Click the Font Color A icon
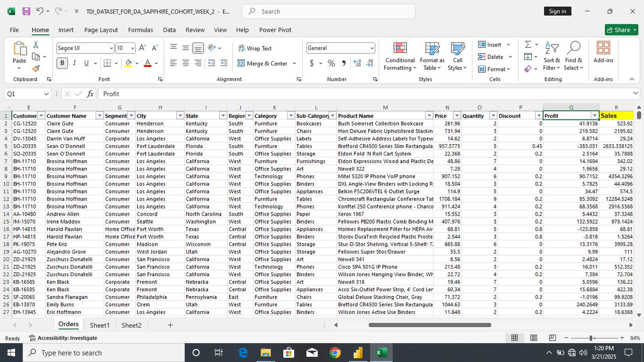Screen dimensions: 644x362 tap(148, 63)
